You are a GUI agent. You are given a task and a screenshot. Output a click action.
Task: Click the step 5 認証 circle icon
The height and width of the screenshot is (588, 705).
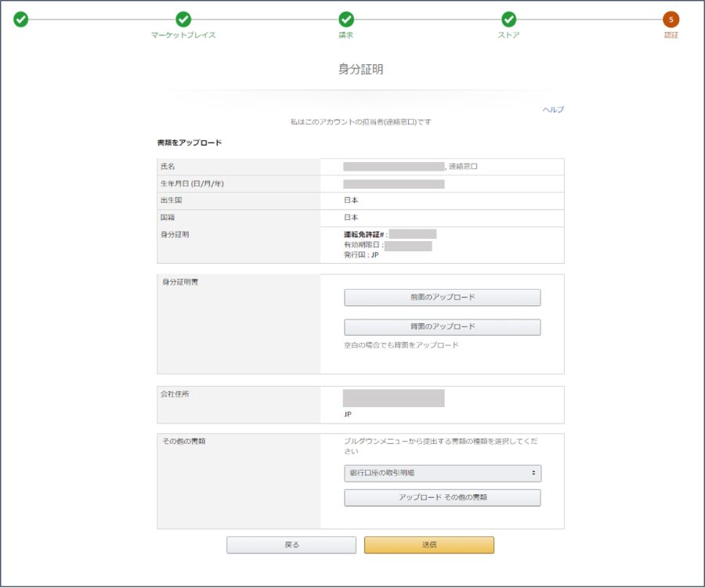tap(671, 20)
